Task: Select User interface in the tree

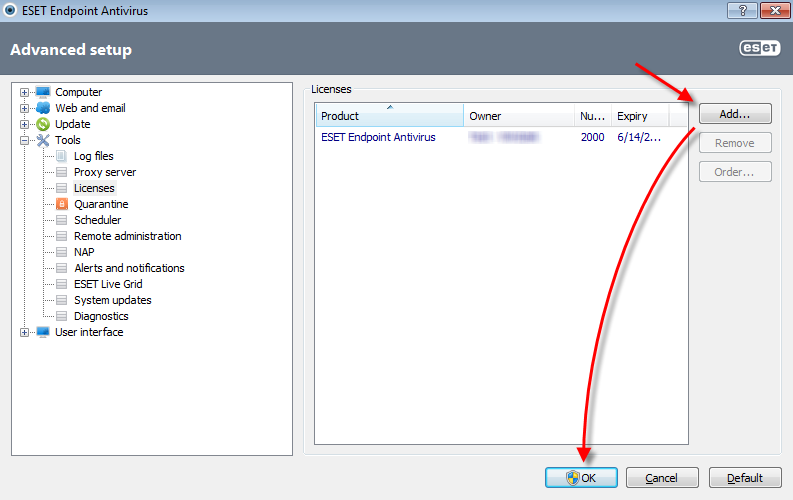Action: (89, 332)
